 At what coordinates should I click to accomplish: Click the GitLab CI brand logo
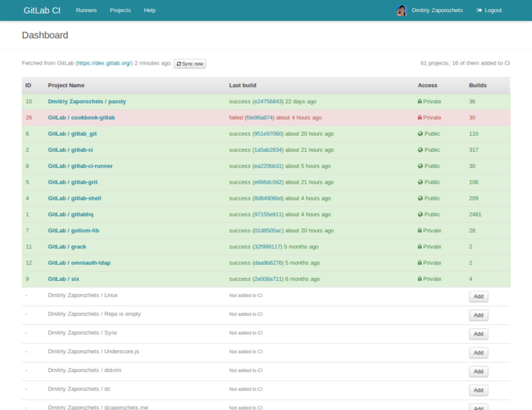coord(43,11)
